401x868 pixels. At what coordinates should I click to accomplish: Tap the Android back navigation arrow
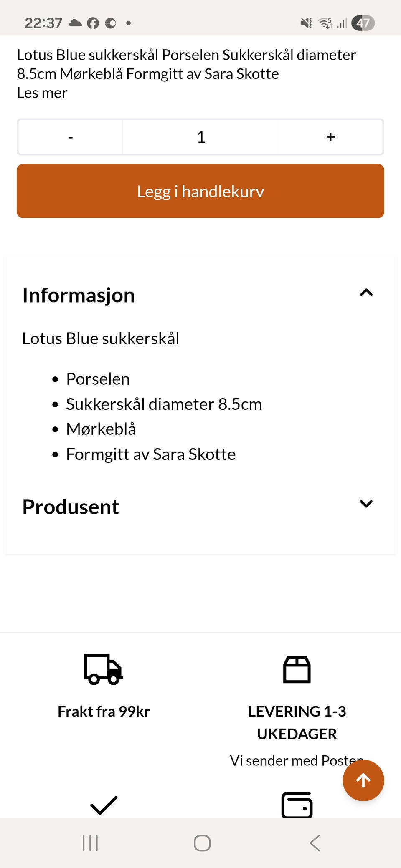pos(315,843)
